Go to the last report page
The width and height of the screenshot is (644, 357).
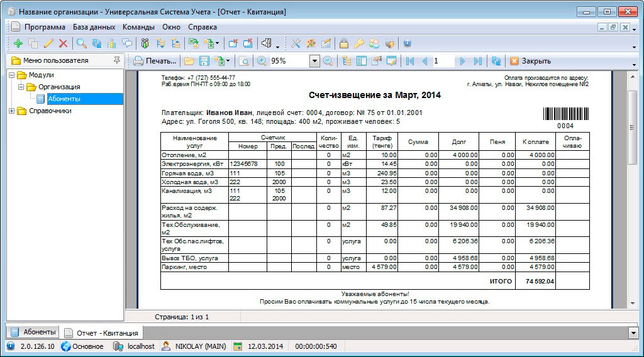coord(478,61)
